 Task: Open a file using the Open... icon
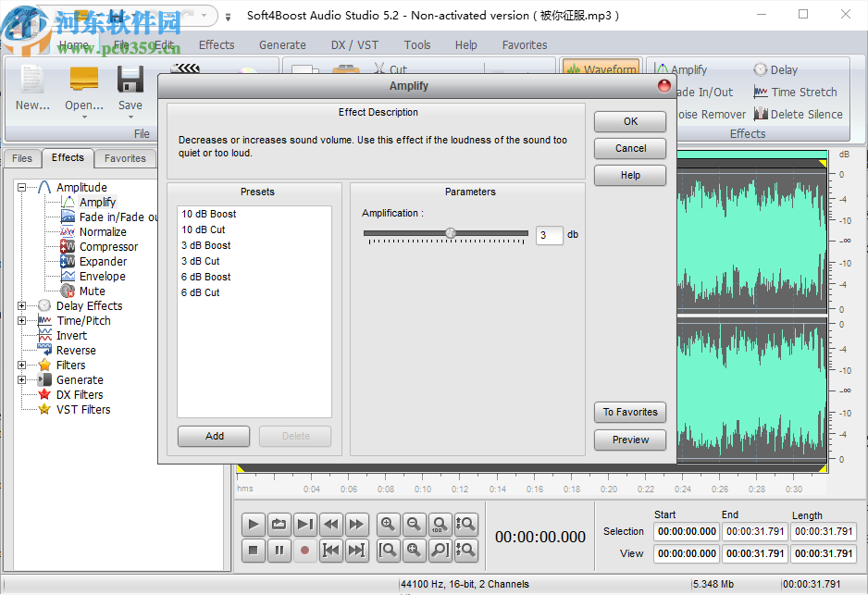(83, 91)
